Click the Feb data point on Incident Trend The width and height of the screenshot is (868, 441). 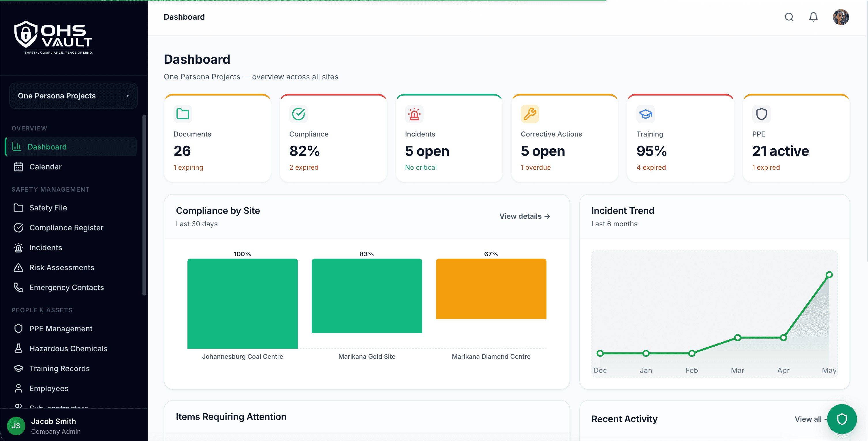pos(692,353)
